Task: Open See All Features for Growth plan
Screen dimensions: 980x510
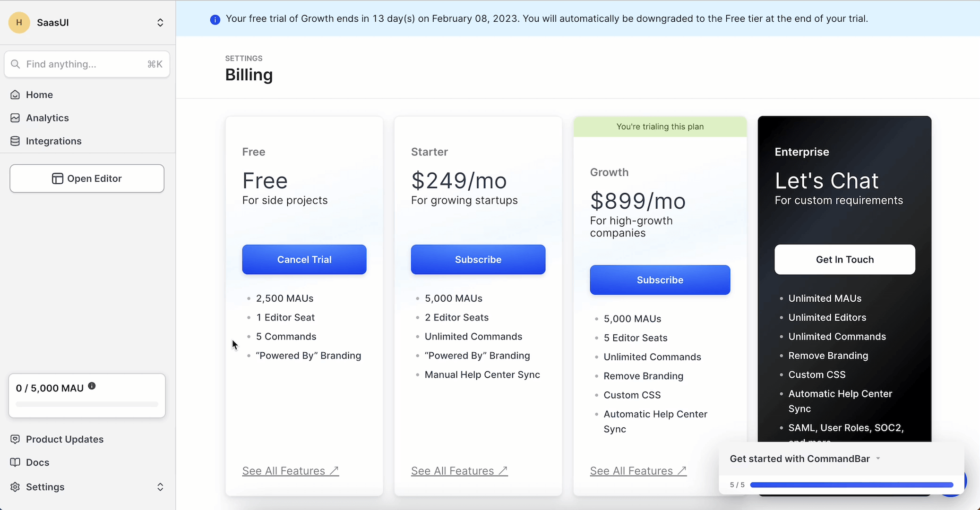Action: pyautogui.click(x=638, y=470)
